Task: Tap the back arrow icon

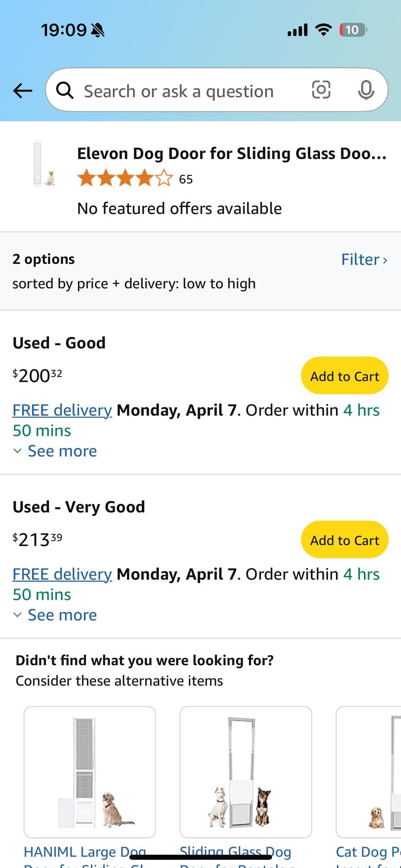Action: (23, 91)
